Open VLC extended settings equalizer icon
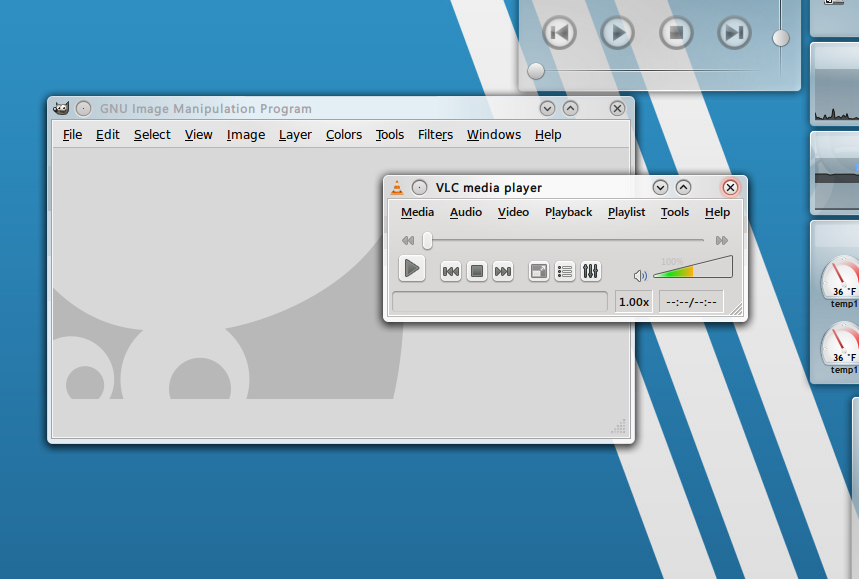 (x=591, y=271)
